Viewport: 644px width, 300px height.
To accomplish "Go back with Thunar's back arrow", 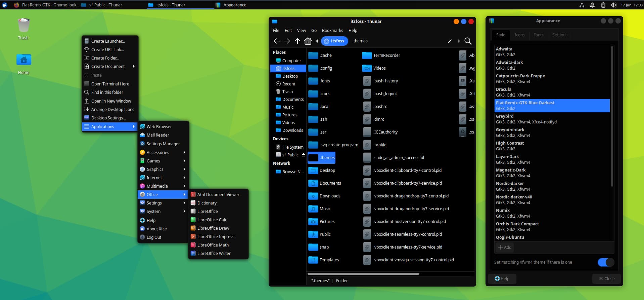I will (x=277, y=41).
